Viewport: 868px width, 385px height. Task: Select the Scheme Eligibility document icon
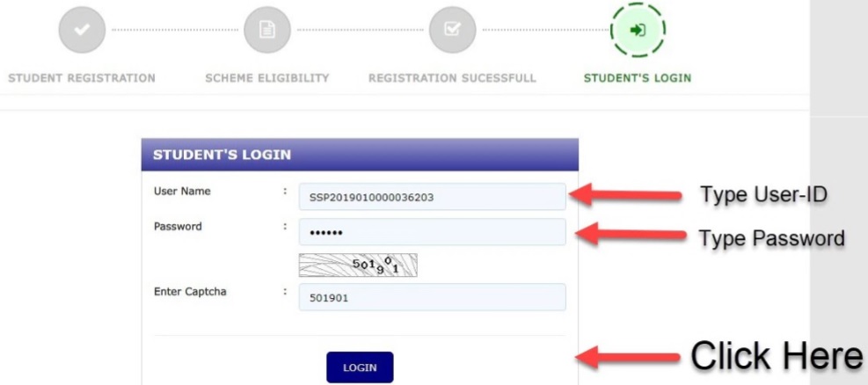click(x=266, y=30)
